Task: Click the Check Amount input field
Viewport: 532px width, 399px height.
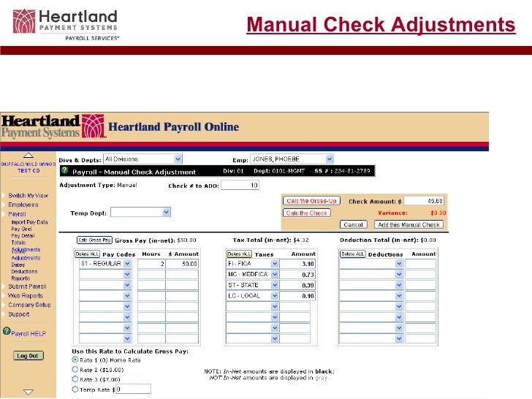Action: click(424, 201)
